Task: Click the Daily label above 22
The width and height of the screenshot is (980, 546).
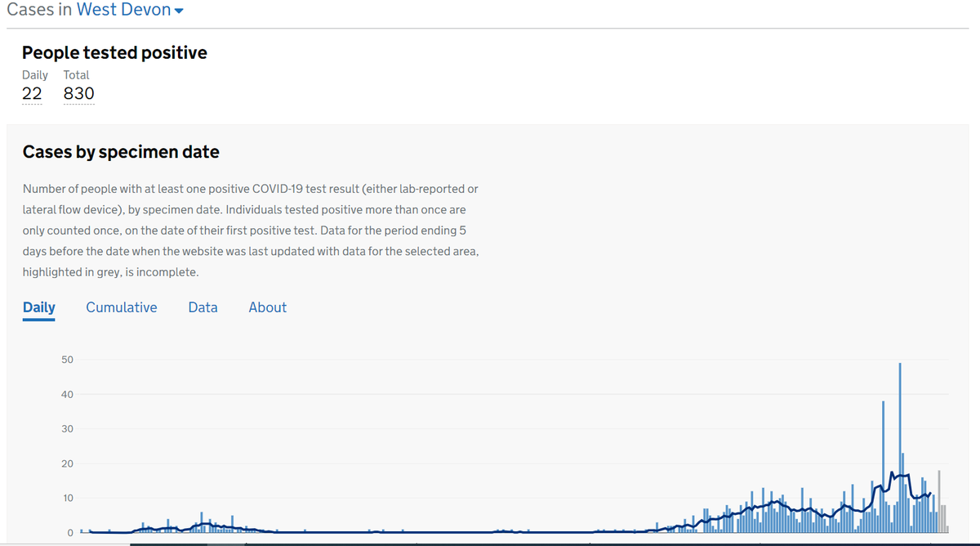Action: point(35,74)
